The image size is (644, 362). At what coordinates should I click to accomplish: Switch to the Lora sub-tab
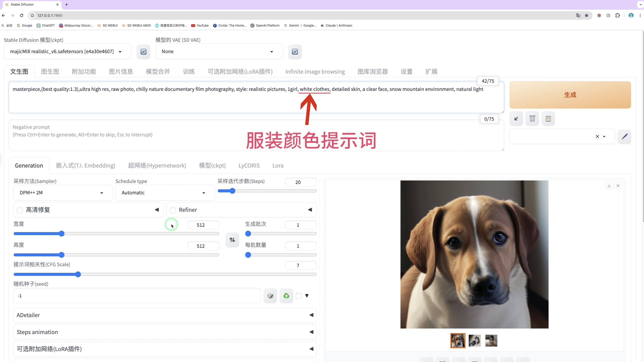pos(278,166)
